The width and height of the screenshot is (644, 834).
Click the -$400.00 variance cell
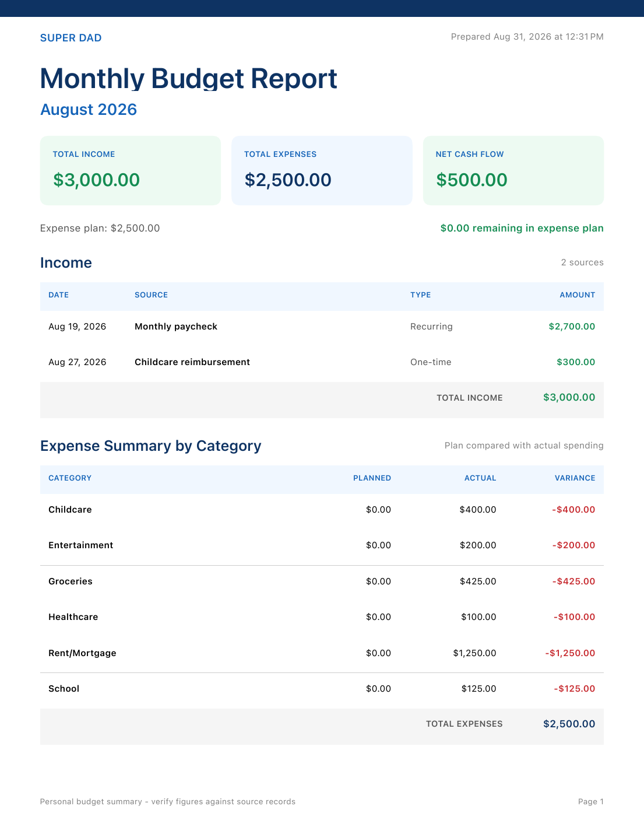coord(573,510)
